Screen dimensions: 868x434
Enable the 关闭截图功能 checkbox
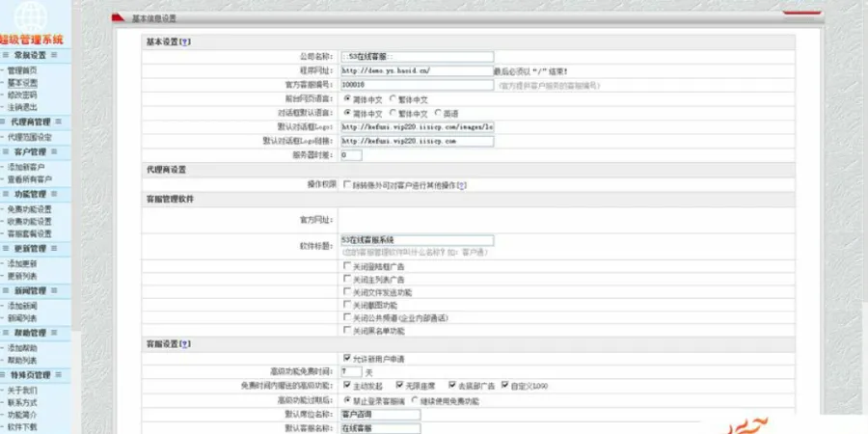pos(347,305)
